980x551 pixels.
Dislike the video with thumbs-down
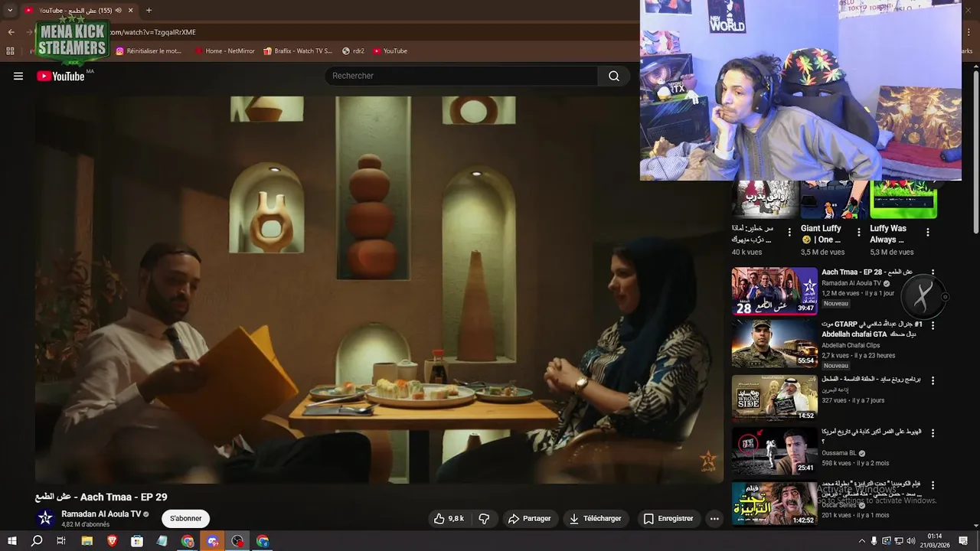point(484,519)
